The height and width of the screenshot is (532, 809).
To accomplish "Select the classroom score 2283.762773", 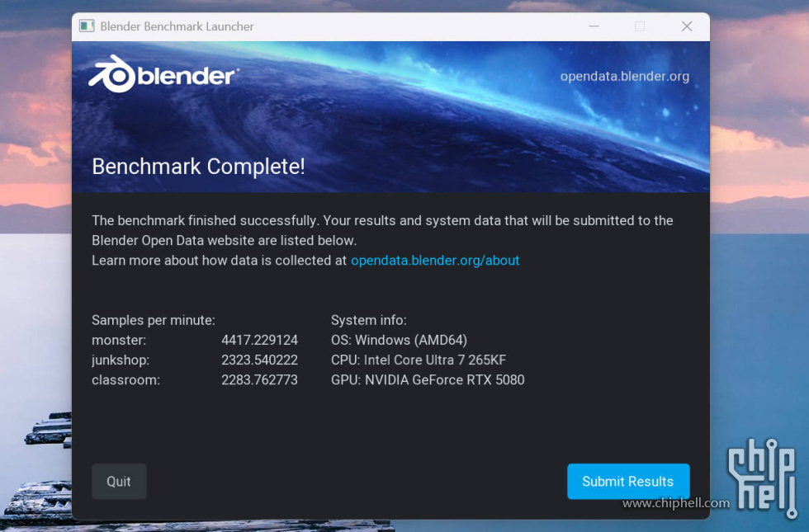I will click(x=259, y=380).
